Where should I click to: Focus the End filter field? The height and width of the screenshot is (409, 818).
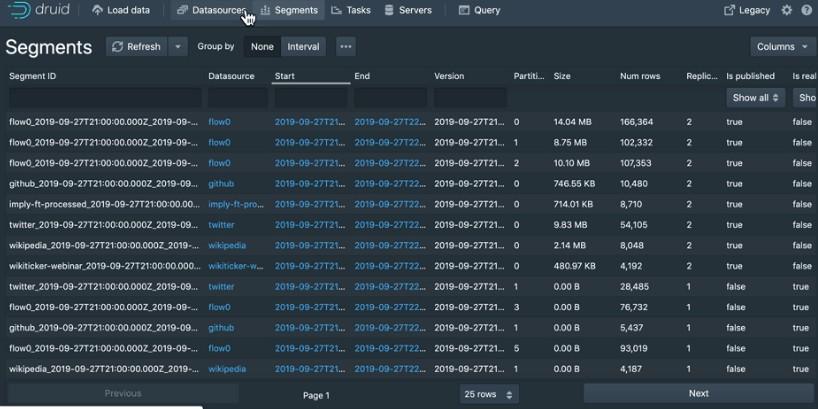point(391,98)
